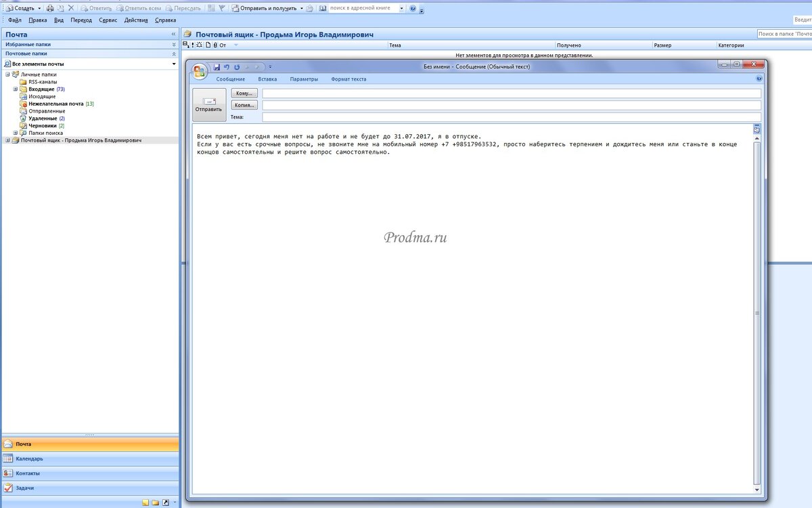Open the address book search dropdown arrow
812x508 pixels.
(401, 8)
